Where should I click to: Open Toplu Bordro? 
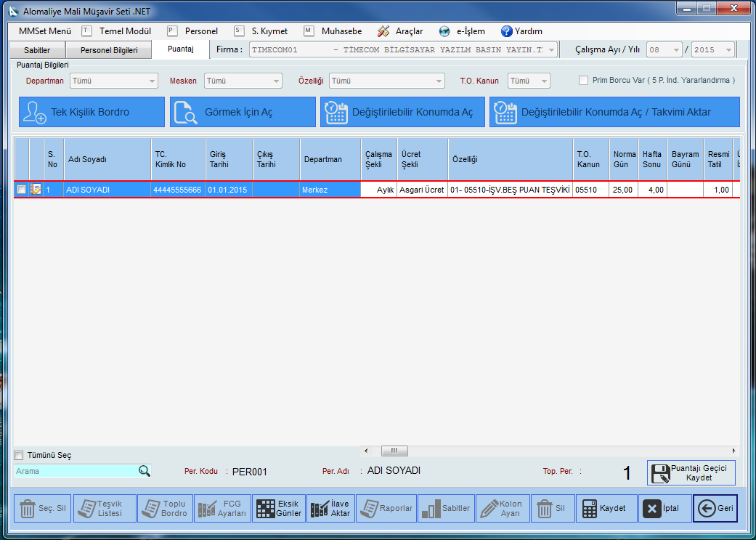pyautogui.click(x=165, y=508)
